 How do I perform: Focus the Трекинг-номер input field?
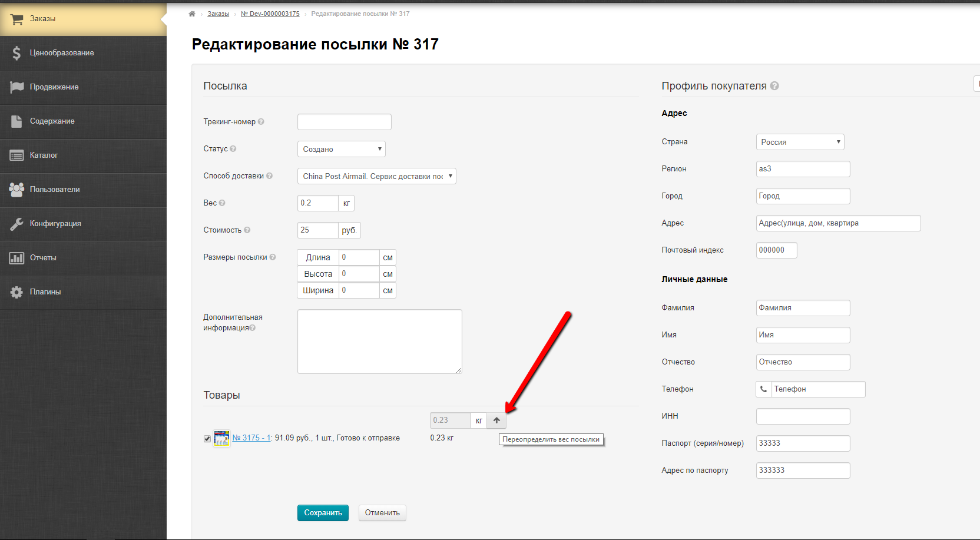[345, 122]
